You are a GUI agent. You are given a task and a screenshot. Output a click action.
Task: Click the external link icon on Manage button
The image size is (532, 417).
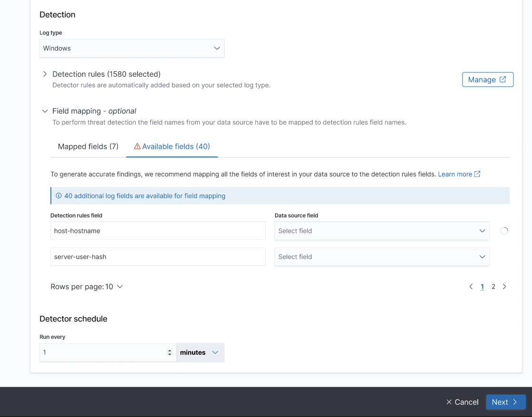point(503,79)
